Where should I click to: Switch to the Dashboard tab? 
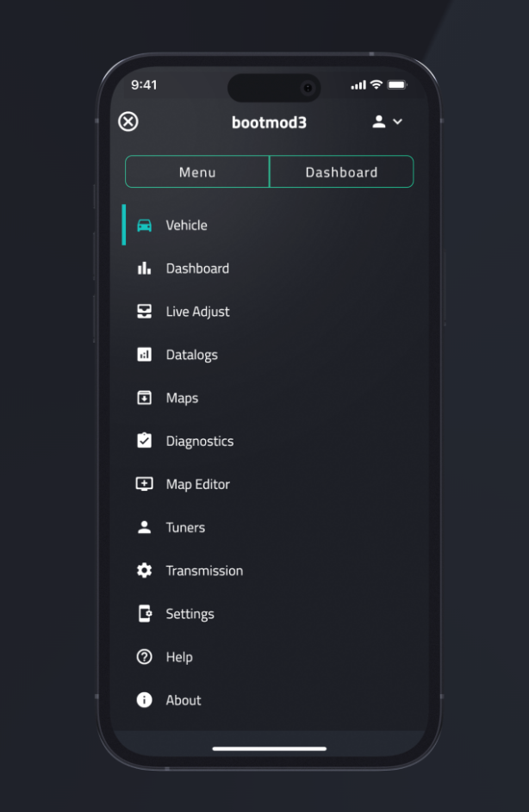(x=341, y=171)
